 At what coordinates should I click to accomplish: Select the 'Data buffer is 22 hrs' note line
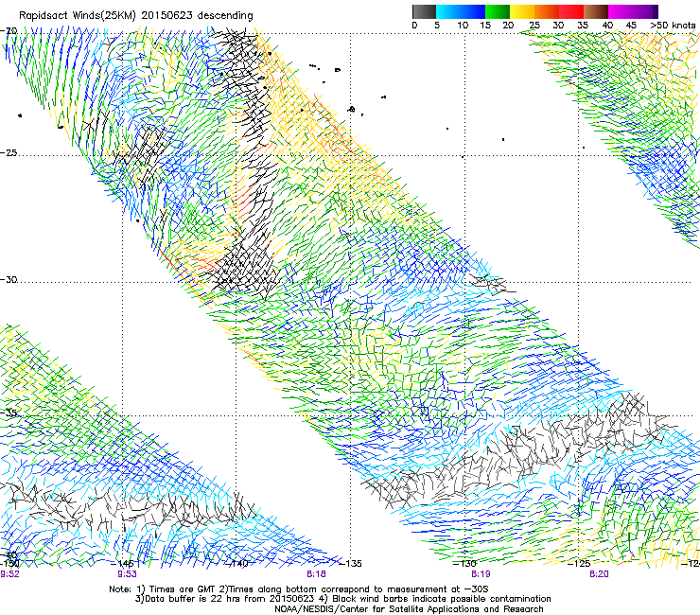click(x=342, y=599)
